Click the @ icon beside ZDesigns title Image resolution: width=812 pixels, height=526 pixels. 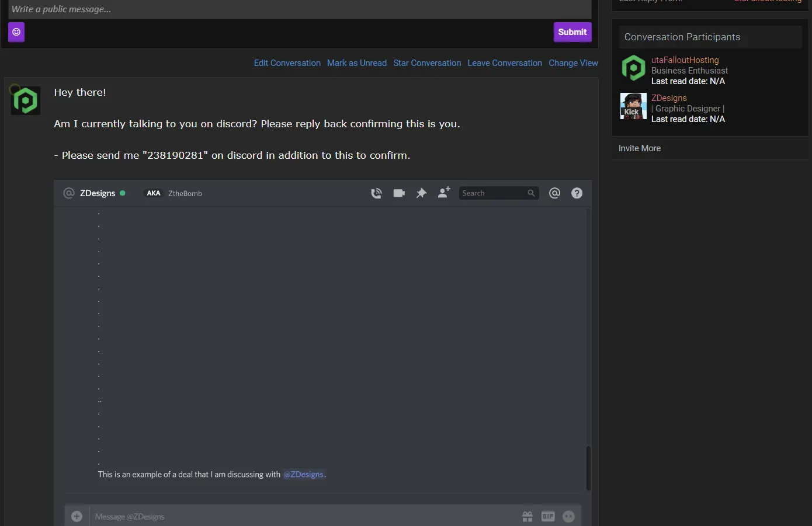coord(69,193)
